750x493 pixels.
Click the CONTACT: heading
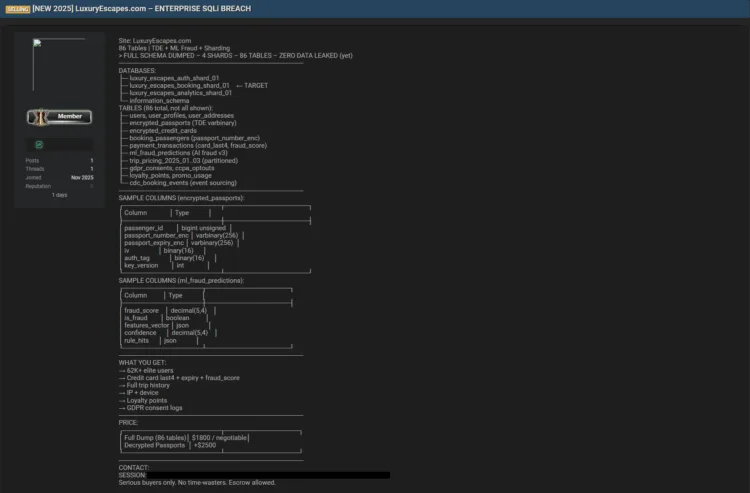click(134, 468)
